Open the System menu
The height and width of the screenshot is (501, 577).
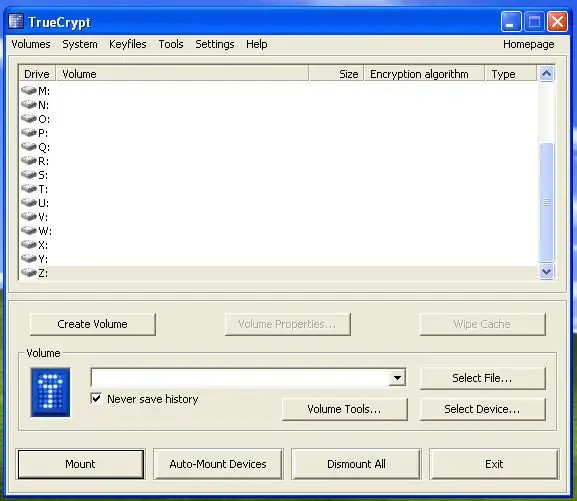(80, 44)
